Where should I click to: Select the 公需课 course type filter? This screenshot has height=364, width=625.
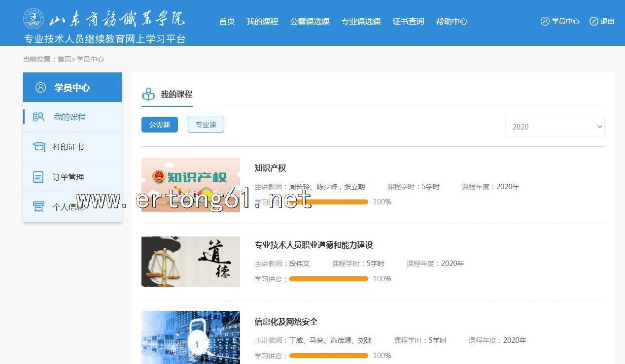coord(159,125)
